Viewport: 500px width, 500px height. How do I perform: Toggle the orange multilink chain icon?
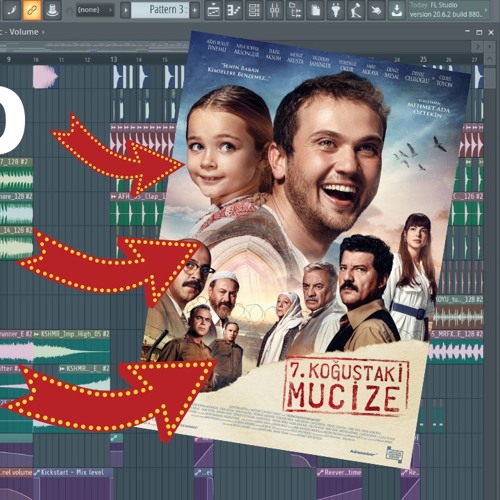[32, 10]
